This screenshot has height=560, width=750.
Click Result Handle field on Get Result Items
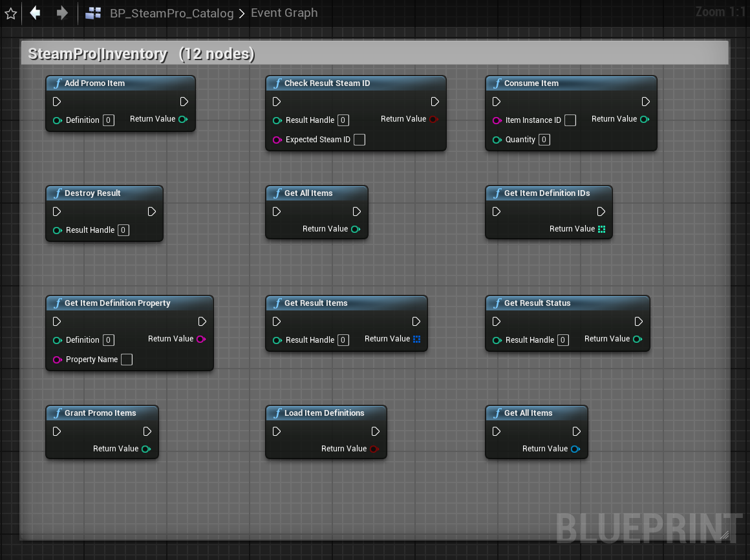tap(343, 340)
